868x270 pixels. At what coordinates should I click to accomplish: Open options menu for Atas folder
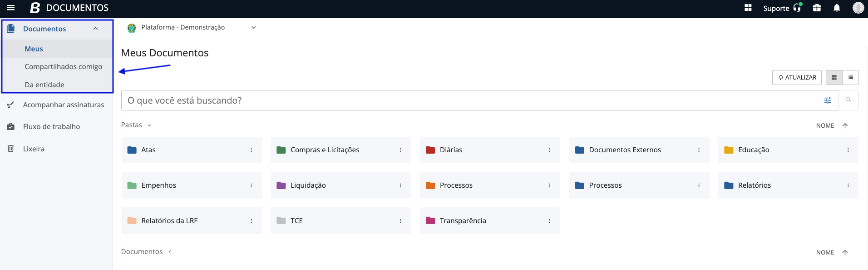pos(251,150)
